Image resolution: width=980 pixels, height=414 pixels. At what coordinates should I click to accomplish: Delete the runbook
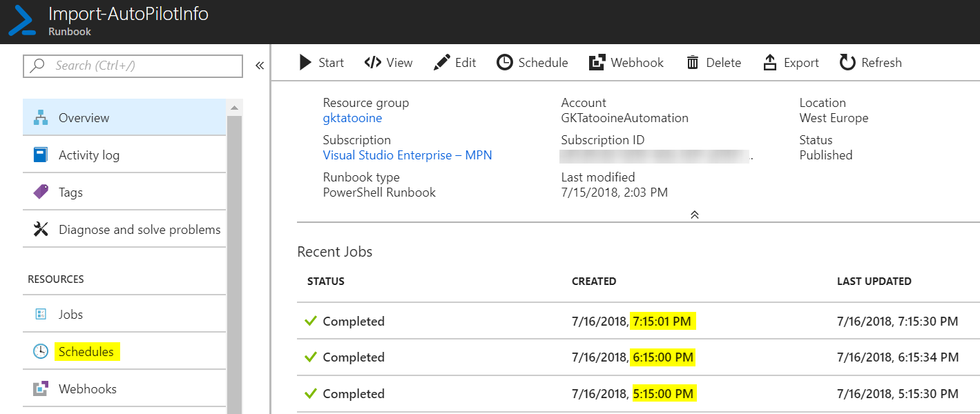pyautogui.click(x=713, y=62)
